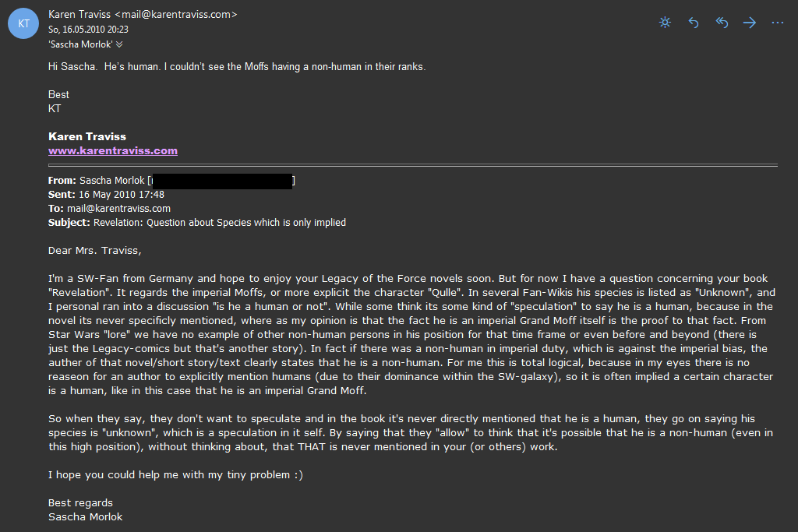Click the received date So, 16.05.2010 20:23
The height and width of the screenshot is (532, 798).
[88, 30]
